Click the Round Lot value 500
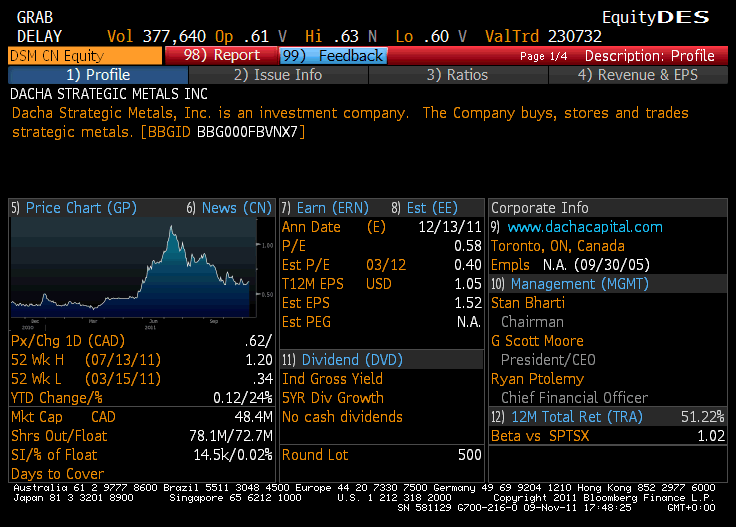This screenshot has height=527, width=736. tap(470, 455)
